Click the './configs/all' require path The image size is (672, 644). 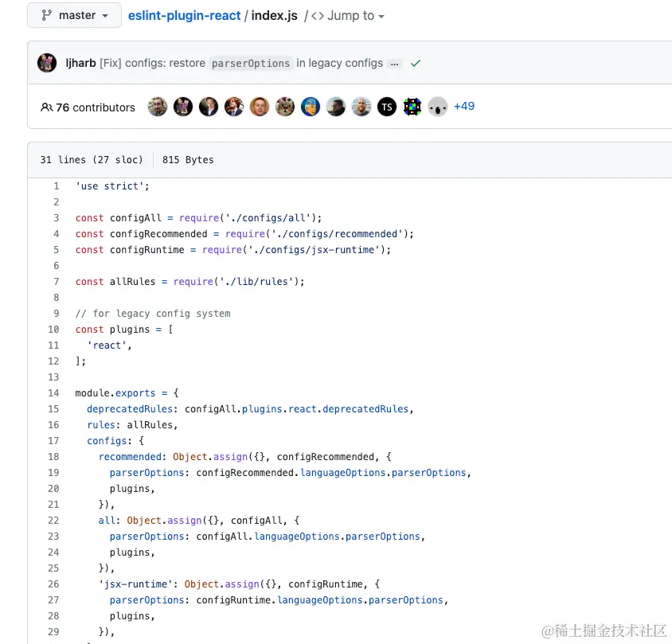tap(268, 218)
